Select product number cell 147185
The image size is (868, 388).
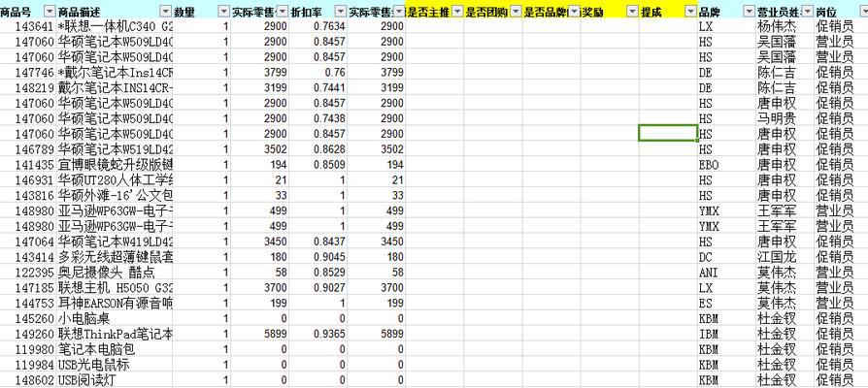click(x=28, y=288)
